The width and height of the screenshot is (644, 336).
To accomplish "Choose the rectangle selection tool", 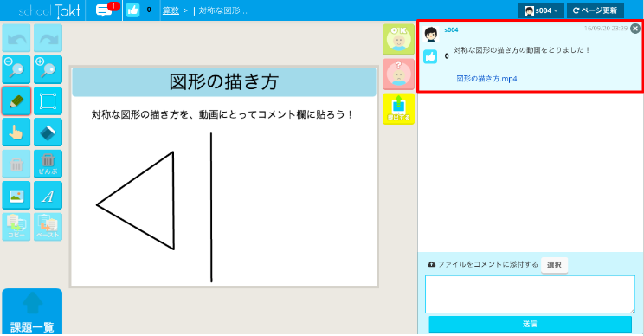I will (x=48, y=101).
